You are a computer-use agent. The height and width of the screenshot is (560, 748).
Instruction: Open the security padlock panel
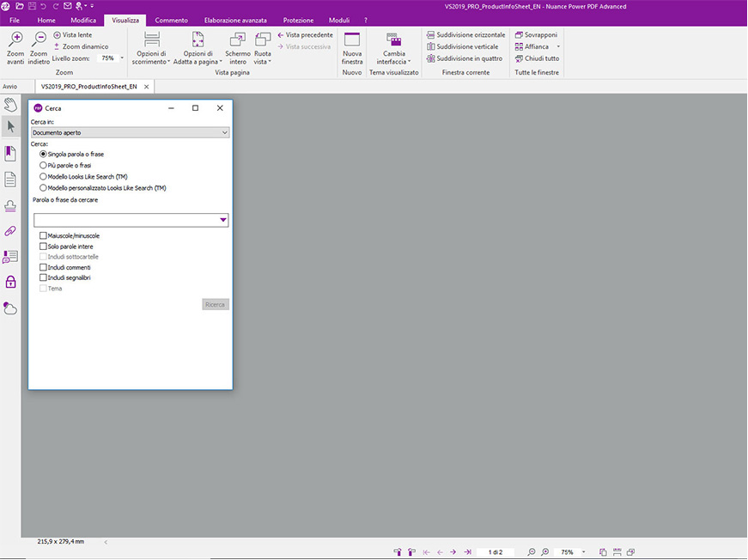click(10, 282)
